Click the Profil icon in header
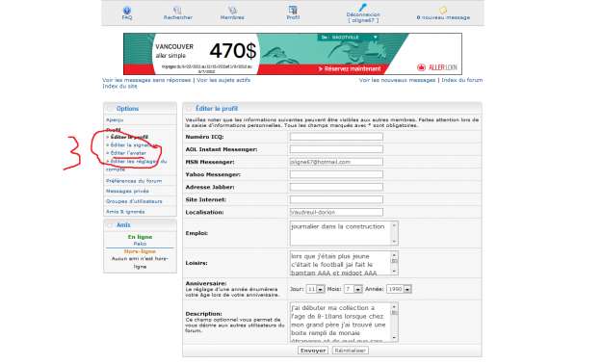The height and width of the screenshot is (364, 602). coord(293,10)
